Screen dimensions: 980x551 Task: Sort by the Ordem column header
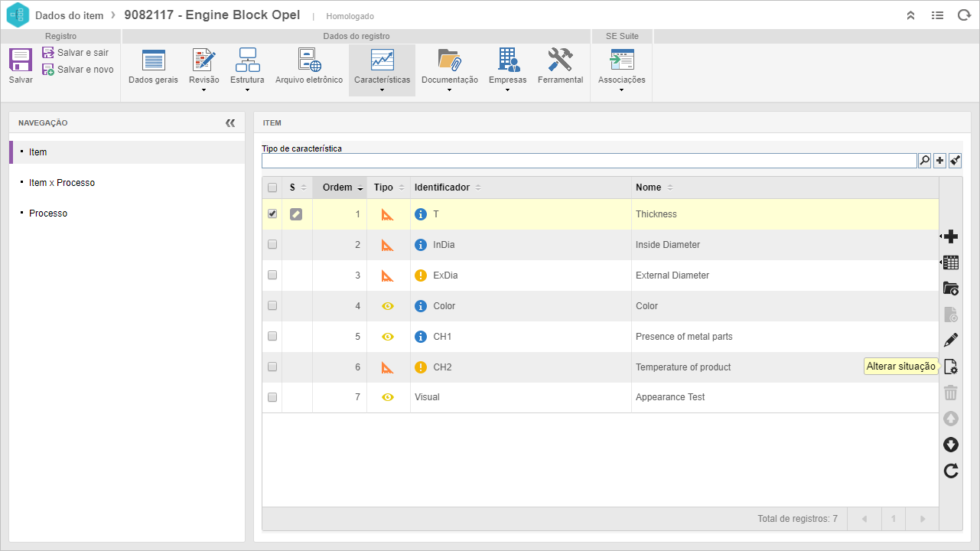340,187
